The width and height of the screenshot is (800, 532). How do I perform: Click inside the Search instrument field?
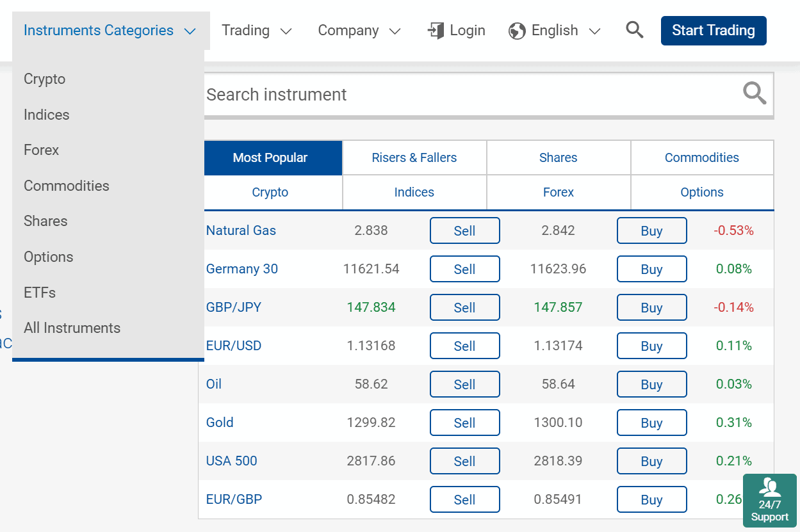(384, 94)
